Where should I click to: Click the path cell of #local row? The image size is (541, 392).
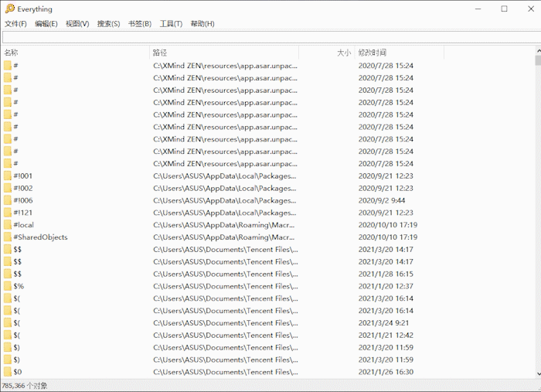click(x=224, y=225)
